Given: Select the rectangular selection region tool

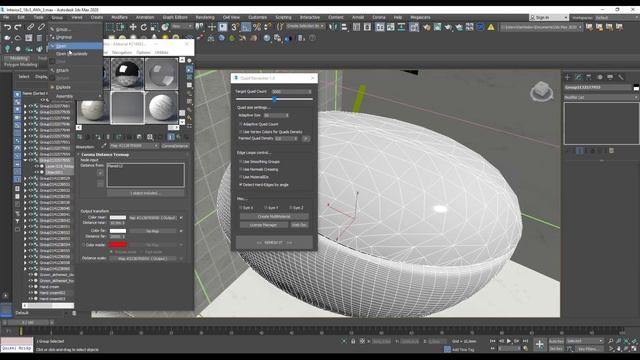Looking at the screenshot, I should (110, 27).
